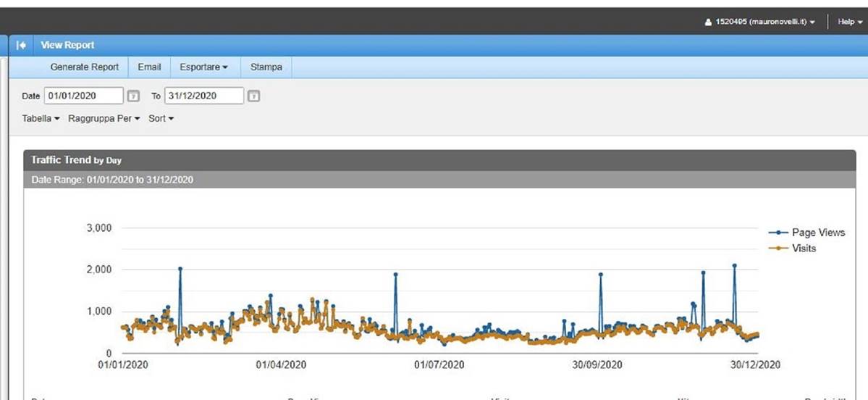Open the Help menu

(850, 22)
